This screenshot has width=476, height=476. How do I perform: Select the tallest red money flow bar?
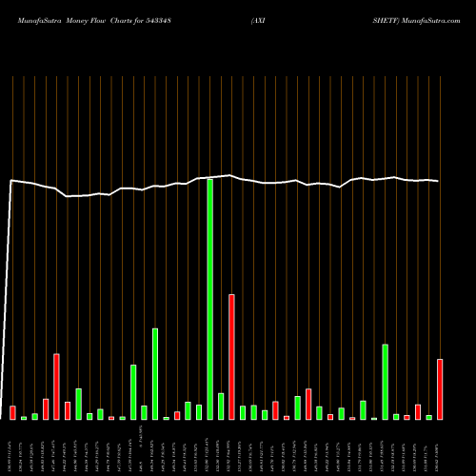[x=231, y=357]
